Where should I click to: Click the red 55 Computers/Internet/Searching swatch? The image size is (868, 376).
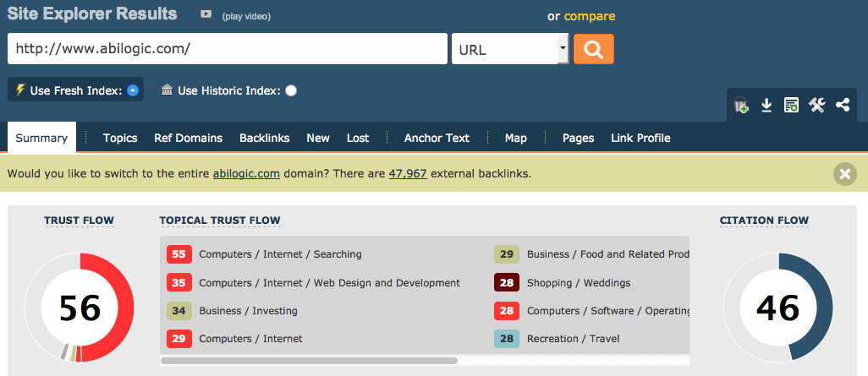(179, 254)
